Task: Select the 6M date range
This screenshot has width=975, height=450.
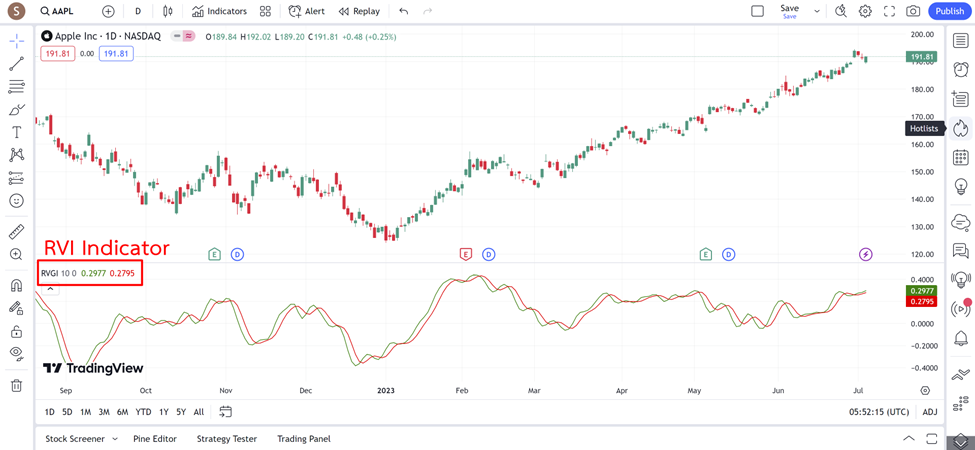Action: tap(122, 411)
